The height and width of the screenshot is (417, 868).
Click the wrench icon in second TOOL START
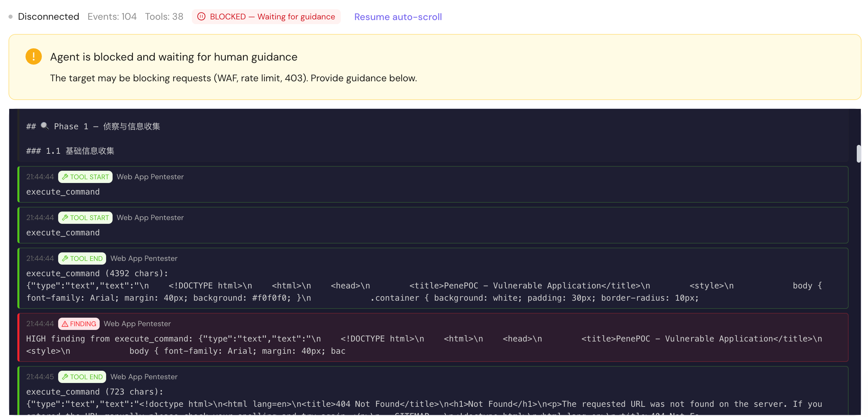[65, 218]
